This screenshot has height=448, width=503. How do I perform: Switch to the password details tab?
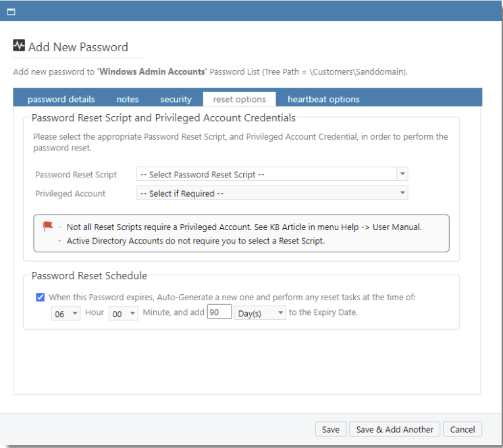pos(61,99)
